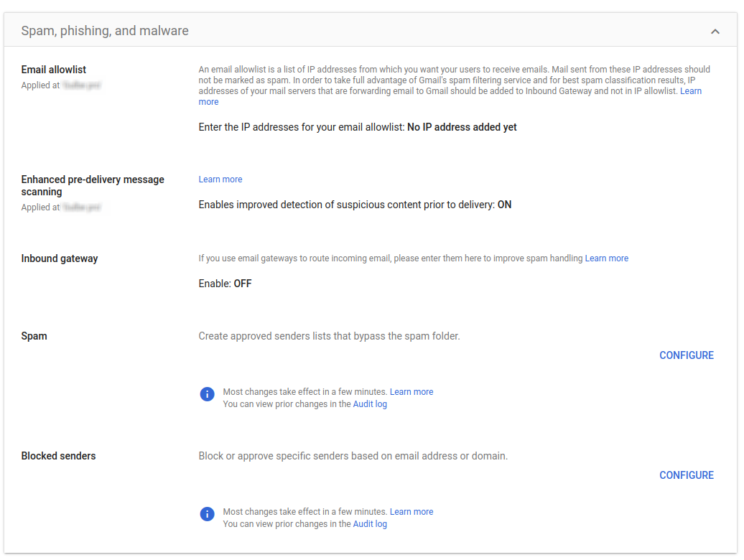744x560 pixels.
Task: Open Learn more next to the Blocked senders notice
Action: [x=411, y=511]
